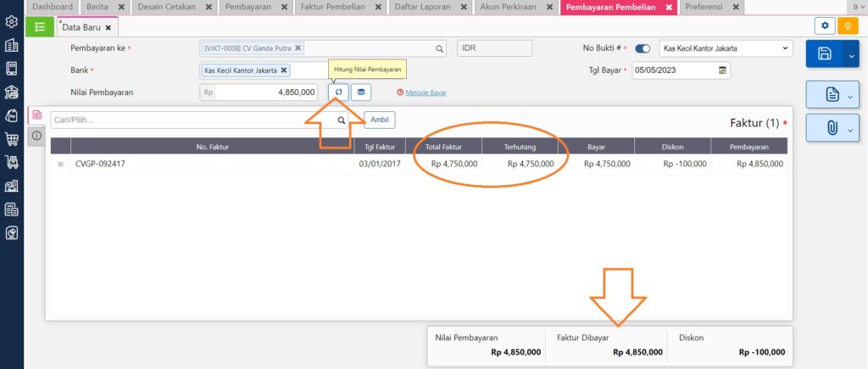868x369 pixels.
Task: Select the info side tab icon
Action: (37, 136)
